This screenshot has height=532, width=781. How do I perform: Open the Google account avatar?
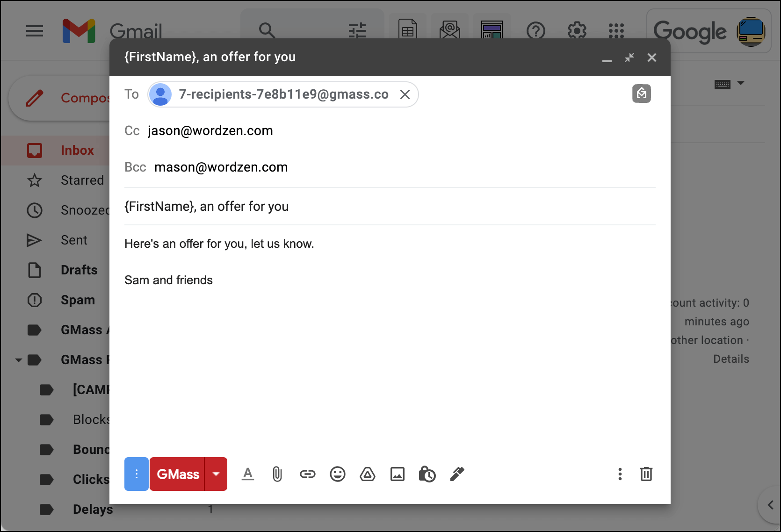pos(751,31)
